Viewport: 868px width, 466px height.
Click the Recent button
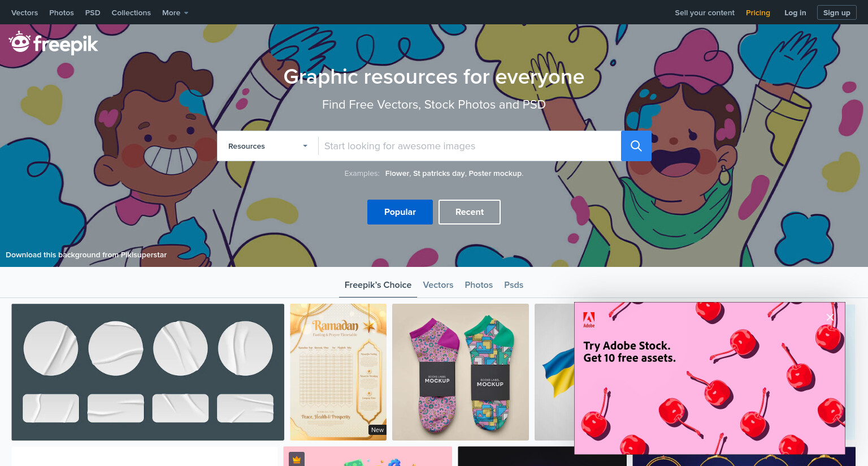[x=470, y=212]
